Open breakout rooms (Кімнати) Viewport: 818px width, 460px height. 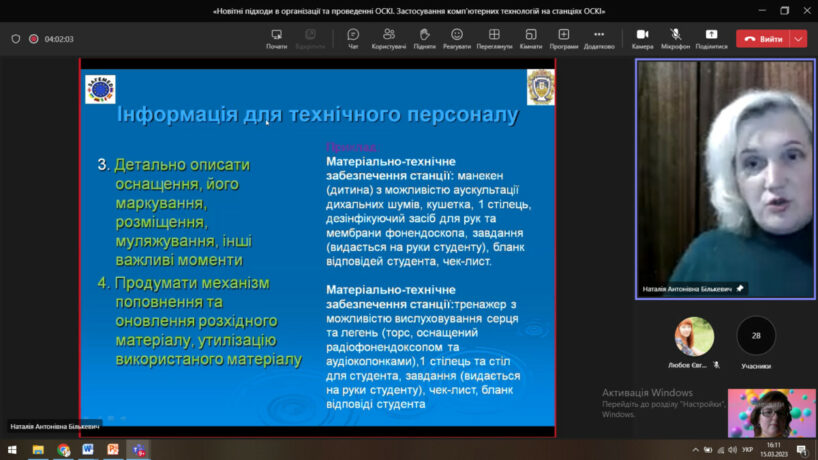coord(531,38)
